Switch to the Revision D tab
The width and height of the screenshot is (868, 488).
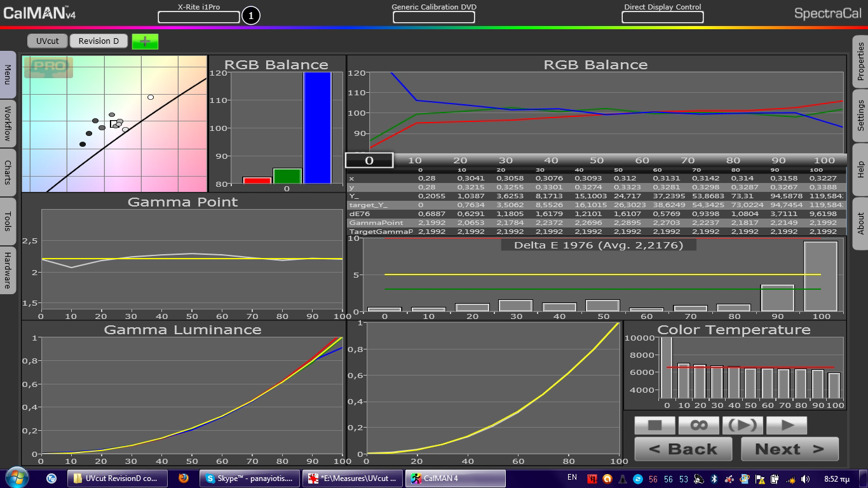(x=98, y=41)
